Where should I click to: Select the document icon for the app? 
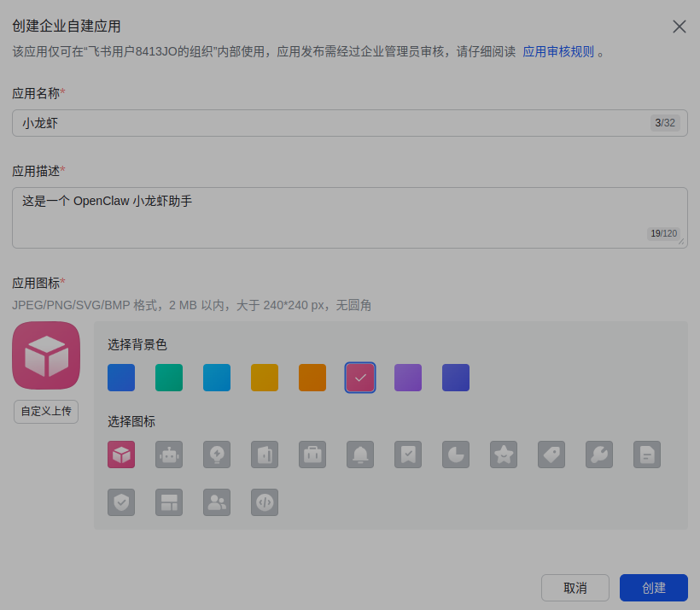(647, 455)
